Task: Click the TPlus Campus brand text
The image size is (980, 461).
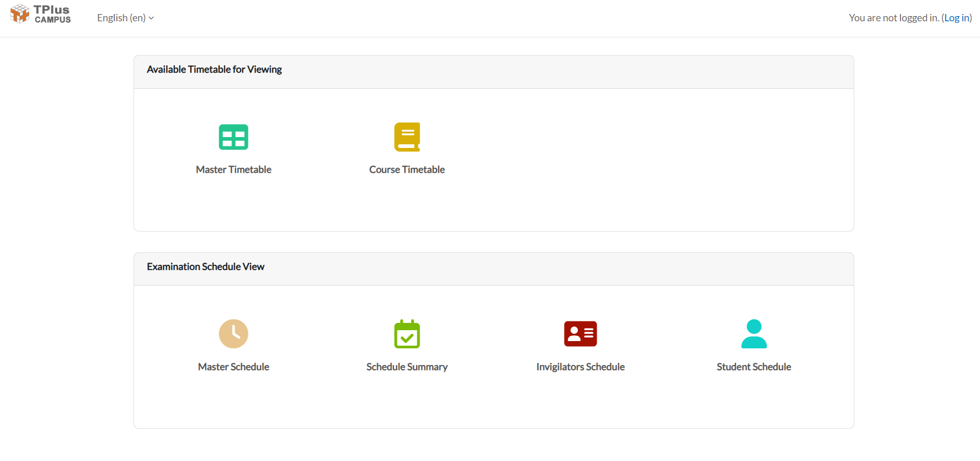Action: [52, 15]
